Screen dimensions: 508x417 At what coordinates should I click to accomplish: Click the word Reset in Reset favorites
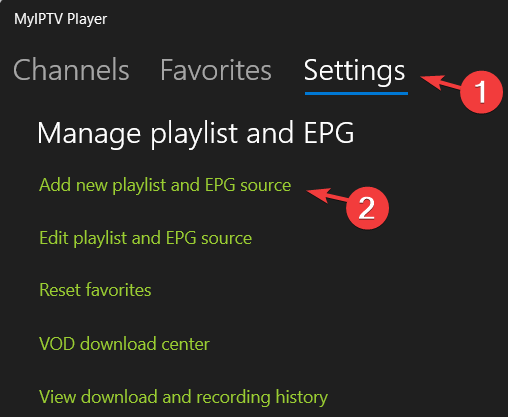coord(60,290)
